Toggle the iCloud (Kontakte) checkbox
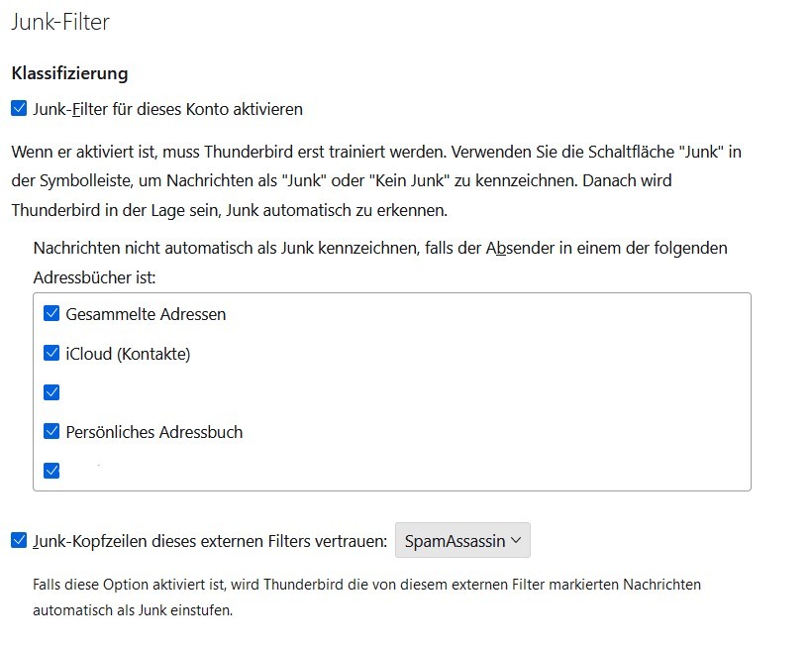The image size is (812, 651). [x=52, y=353]
